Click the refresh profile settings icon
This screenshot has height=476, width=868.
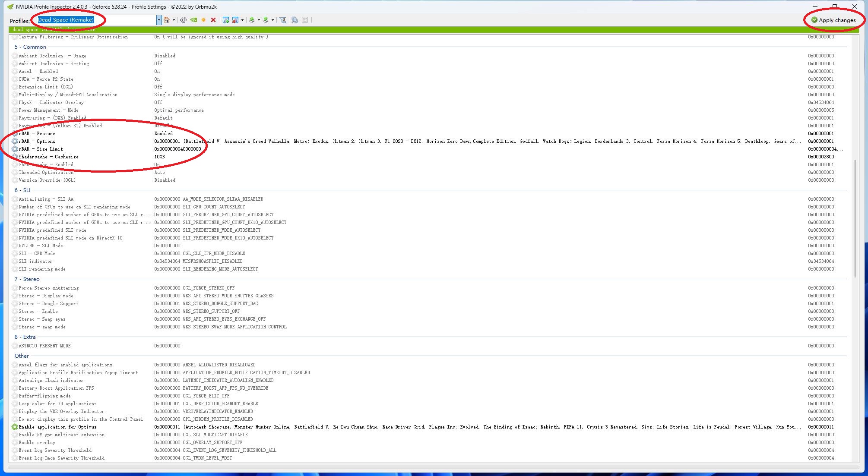tap(184, 20)
